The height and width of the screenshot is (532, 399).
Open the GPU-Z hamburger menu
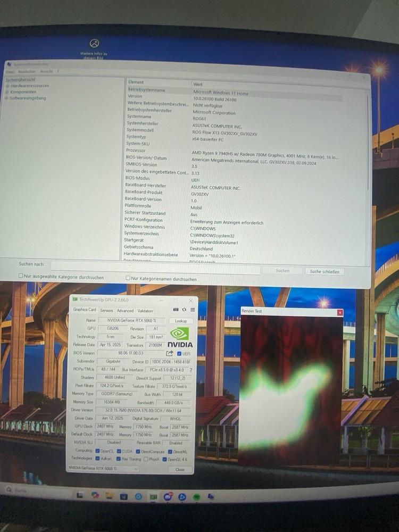coord(193,310)
